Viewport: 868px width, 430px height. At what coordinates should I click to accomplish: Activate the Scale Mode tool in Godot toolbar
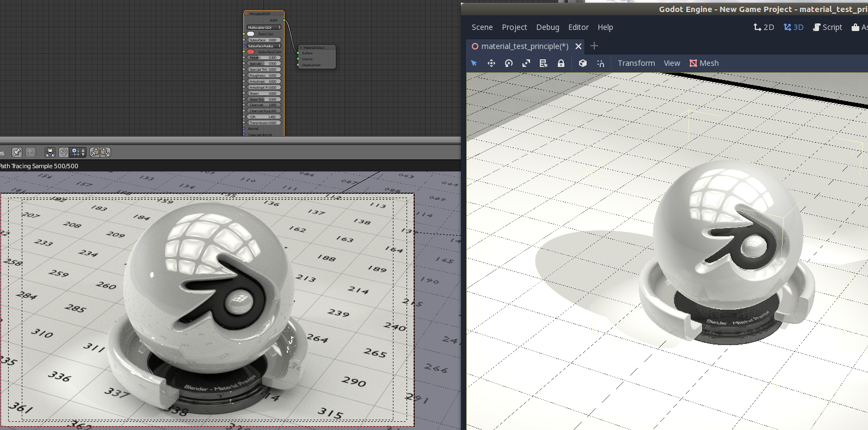pos(526,63)
